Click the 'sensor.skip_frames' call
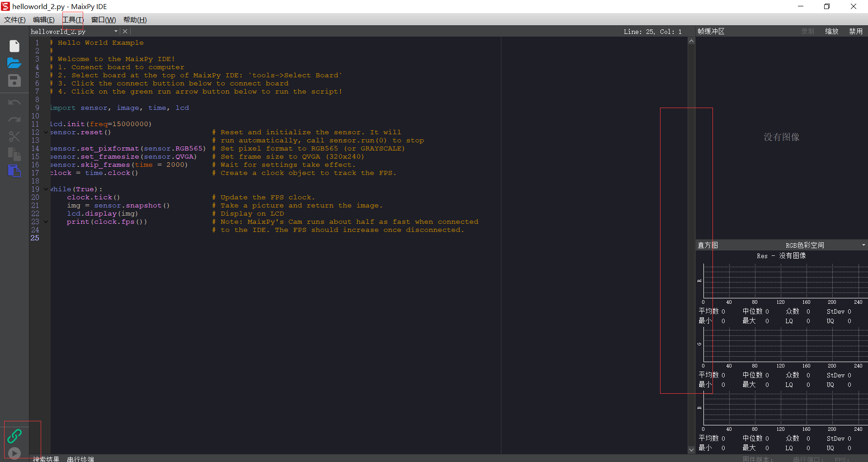The width and height of the screenshot is (868, 462). click(x=90, y=165)
